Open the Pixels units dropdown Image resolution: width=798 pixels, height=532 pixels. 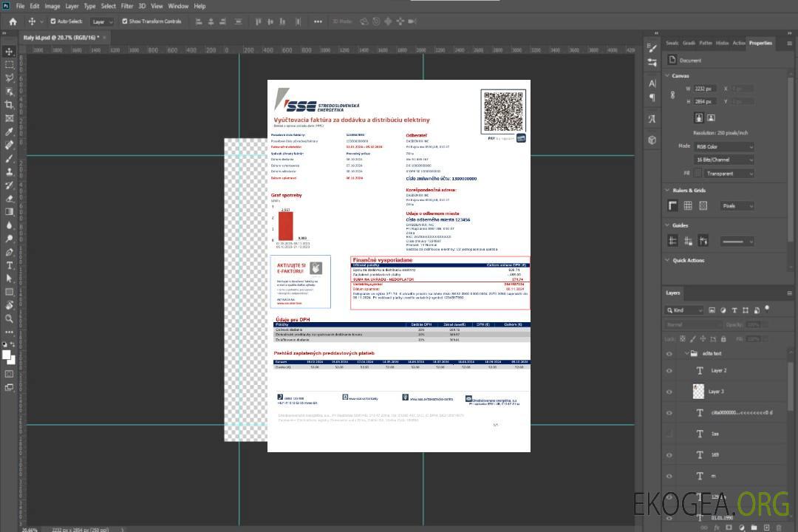click(x=737, y=205)
